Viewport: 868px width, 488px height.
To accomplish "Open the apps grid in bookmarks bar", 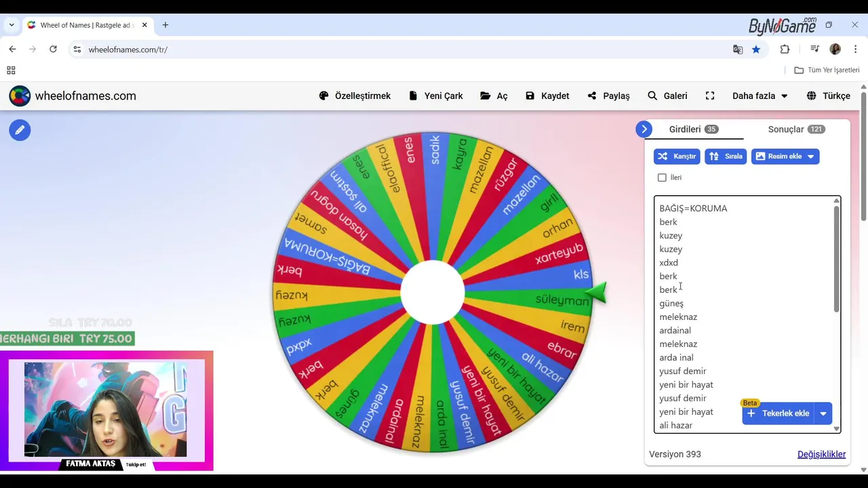I will click(11, 70).
